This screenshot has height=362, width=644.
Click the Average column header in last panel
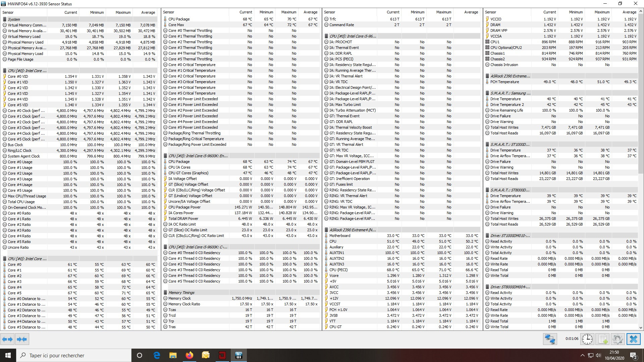pyautogui.click(x=629, y=12)
